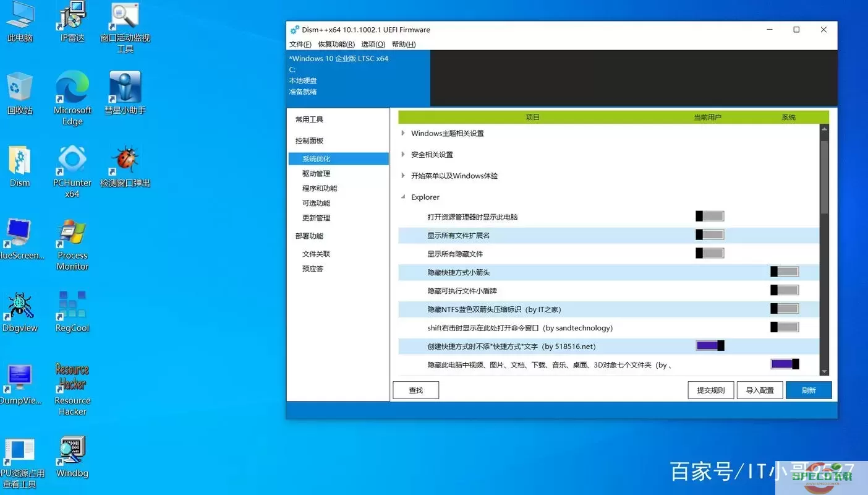This screenshot has height=495, width=868.
Task: Launch the RegCool desktop shortcut
Action: [72, 312]
